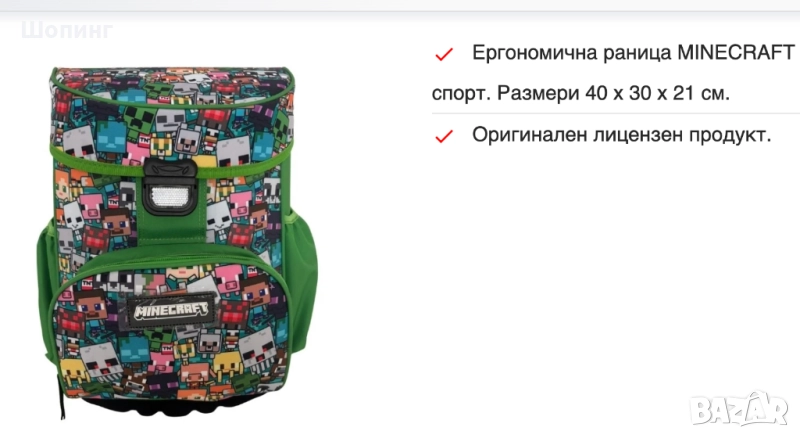Click the left green side pocket
This screenshot has height=438, width=800.
[x=47, y=291]
